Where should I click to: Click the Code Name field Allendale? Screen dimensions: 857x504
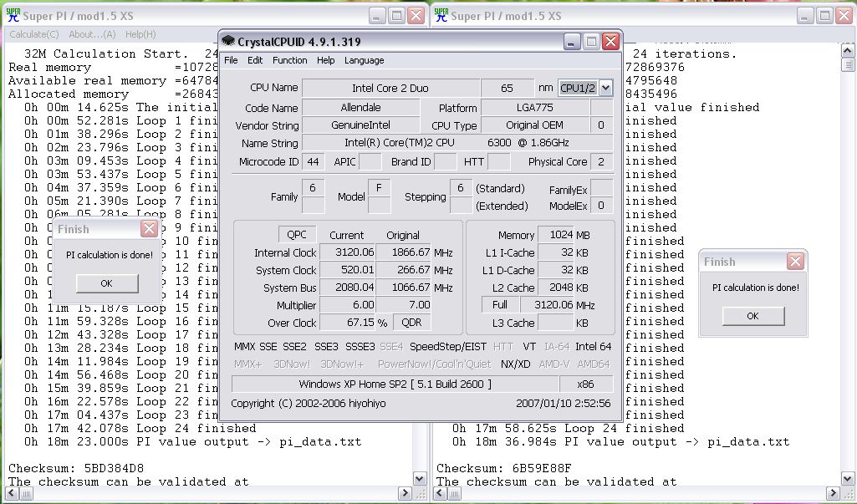(x=360, y=108)
